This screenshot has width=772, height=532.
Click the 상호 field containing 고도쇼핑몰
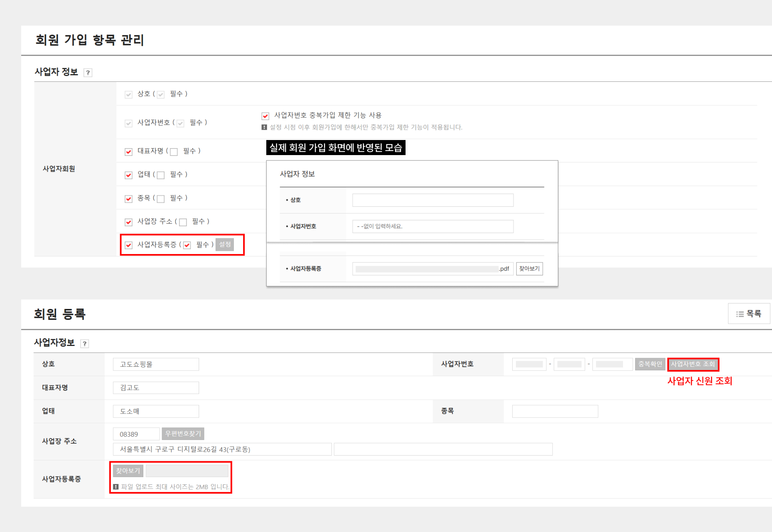[x=156, y=364]
